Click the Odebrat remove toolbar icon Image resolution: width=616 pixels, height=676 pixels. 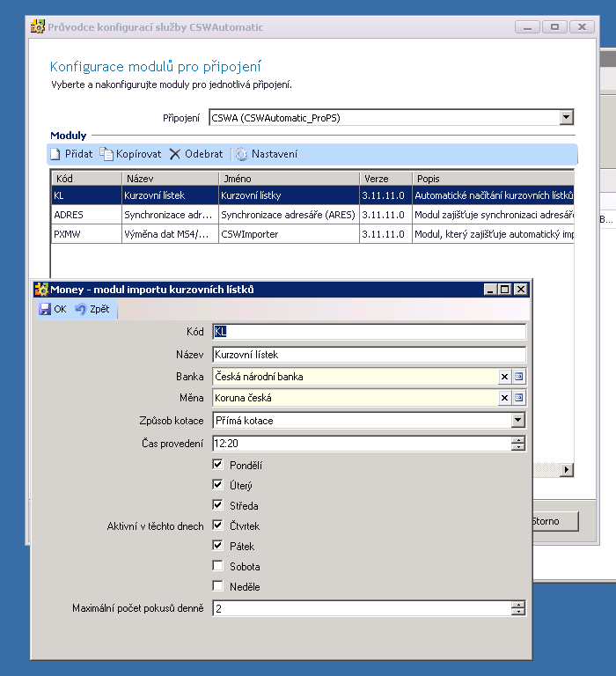click(175, 154)
